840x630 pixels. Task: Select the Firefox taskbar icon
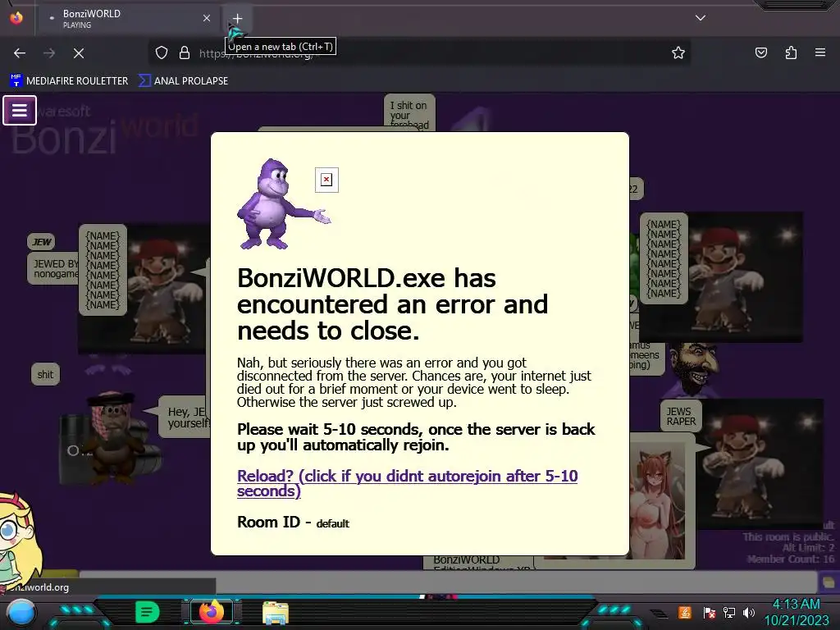coord(212,612)
